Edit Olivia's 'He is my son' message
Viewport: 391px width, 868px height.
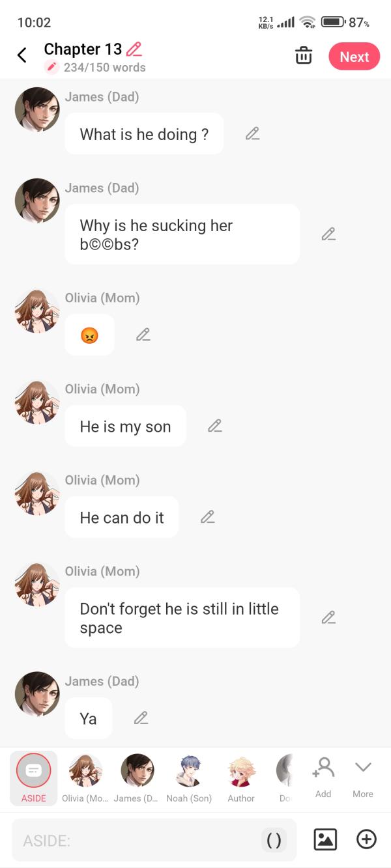(214, 425)
